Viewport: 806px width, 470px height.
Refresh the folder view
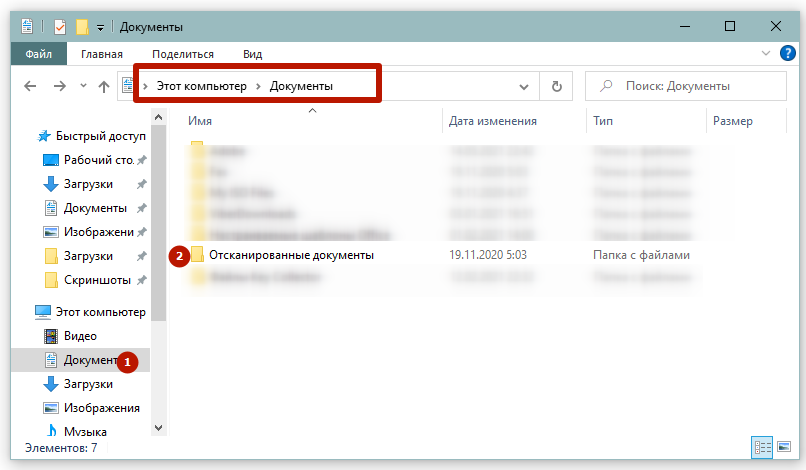point(556,86)
